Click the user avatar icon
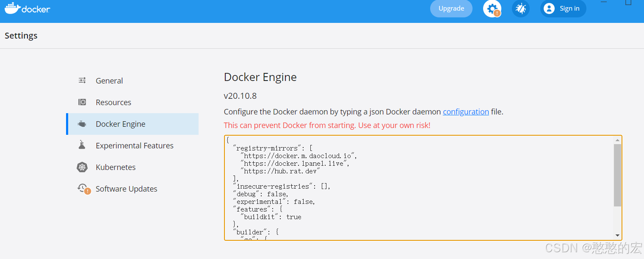Viewport: 644px width, 259px height. (x=549, y=8)
